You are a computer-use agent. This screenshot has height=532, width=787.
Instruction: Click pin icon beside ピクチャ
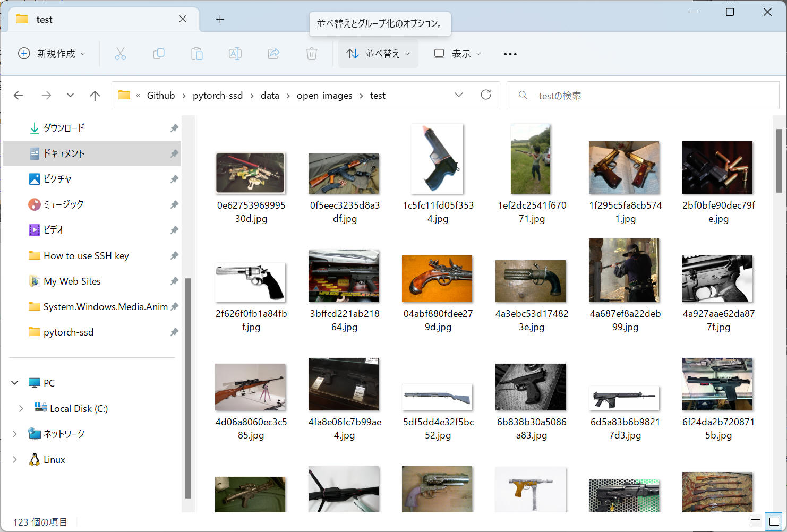[x=174, y=179]
